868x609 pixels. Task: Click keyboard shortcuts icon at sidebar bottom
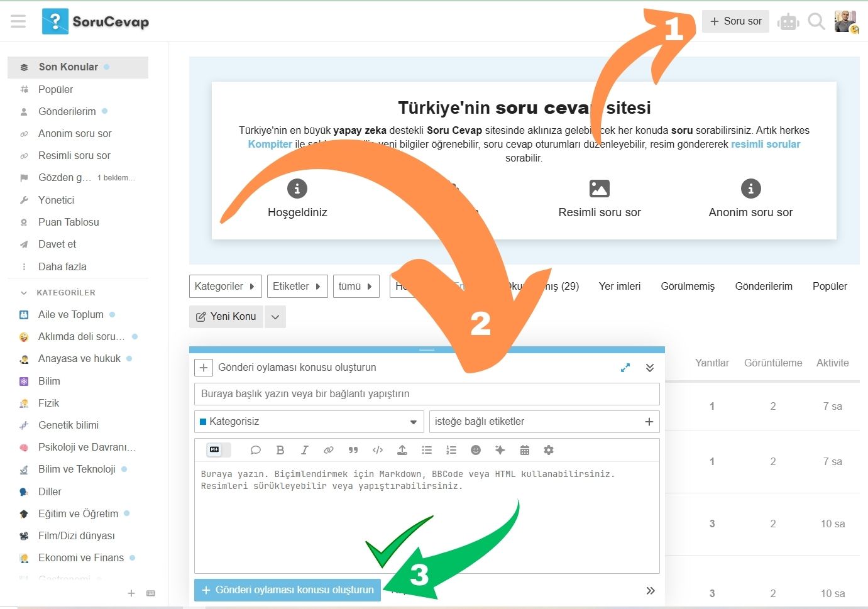click(151, 593)
